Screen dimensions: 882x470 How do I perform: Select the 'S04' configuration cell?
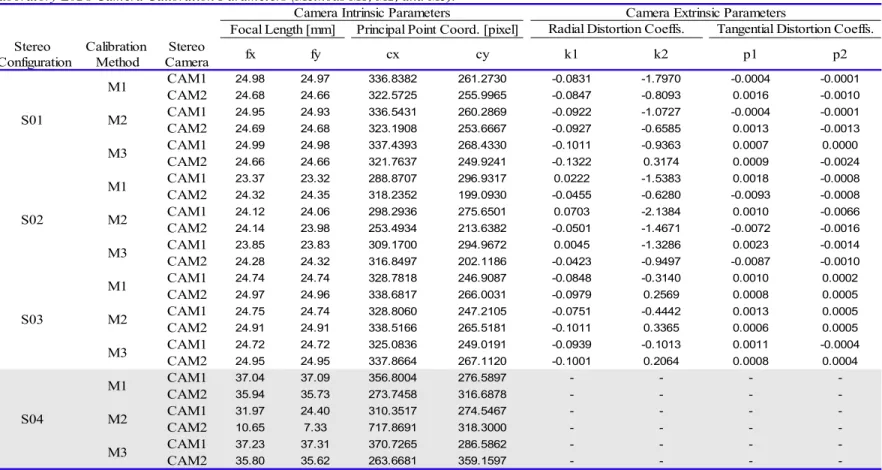[x=33, y=419]
